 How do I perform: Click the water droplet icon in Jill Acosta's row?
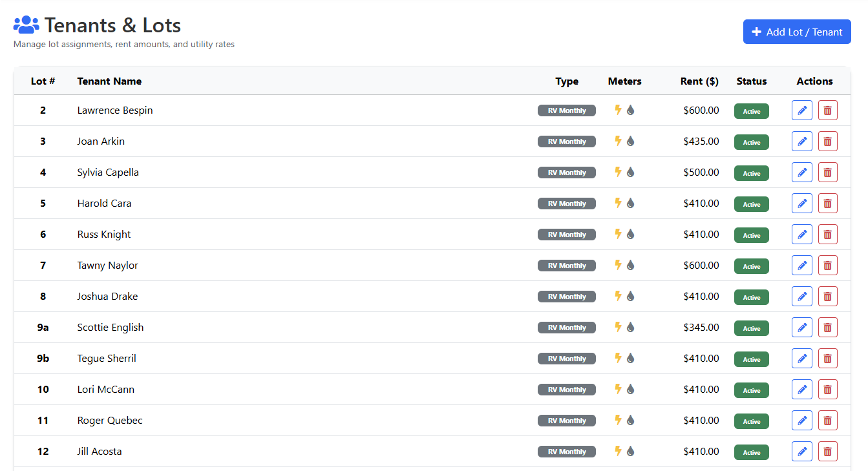point(631,451)
